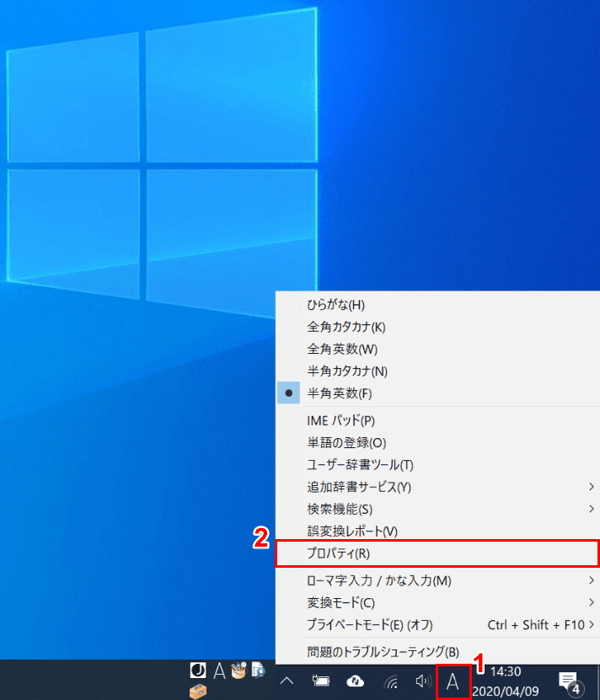This screenshot has height=700, width=600.
Task: Expand ローマ字入力 / かな入力(M) submenu
Action: click(x=437, y=580)
